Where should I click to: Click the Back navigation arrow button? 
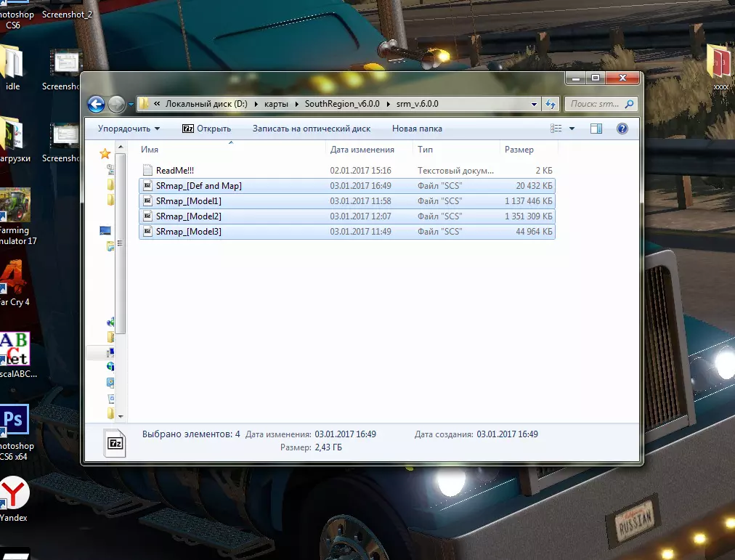coord(96,105)
